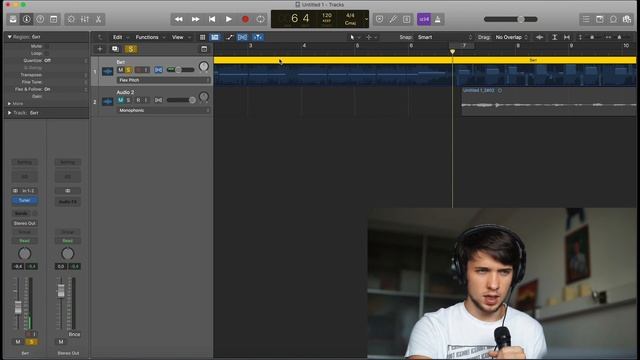
Task: Click the blue Tuner plug-in slot
Action: 24,200
